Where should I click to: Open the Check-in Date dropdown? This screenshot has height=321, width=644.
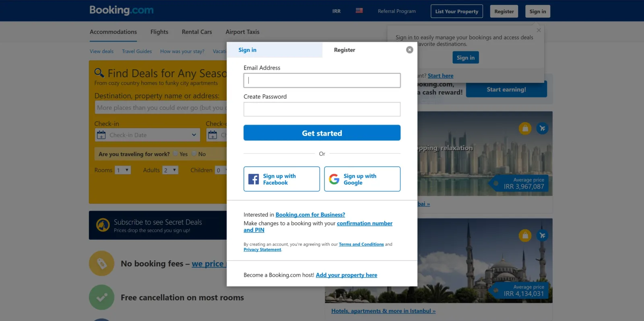(x=148, y=135)
